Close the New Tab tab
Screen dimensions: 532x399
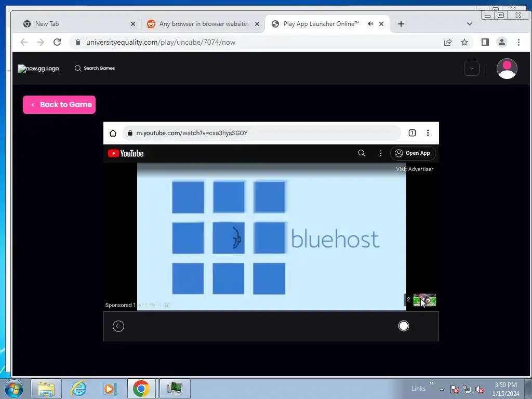tap(132, 24)
